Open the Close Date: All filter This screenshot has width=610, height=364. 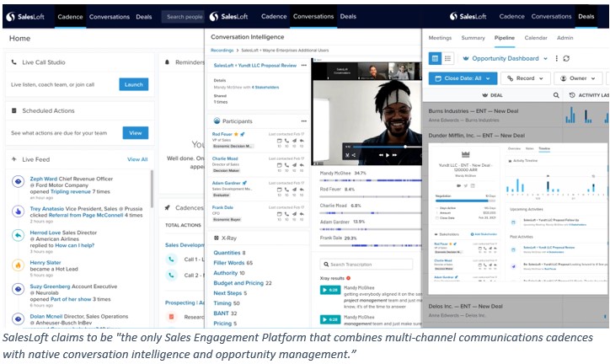pyautogui.click(x=463, y=78)
